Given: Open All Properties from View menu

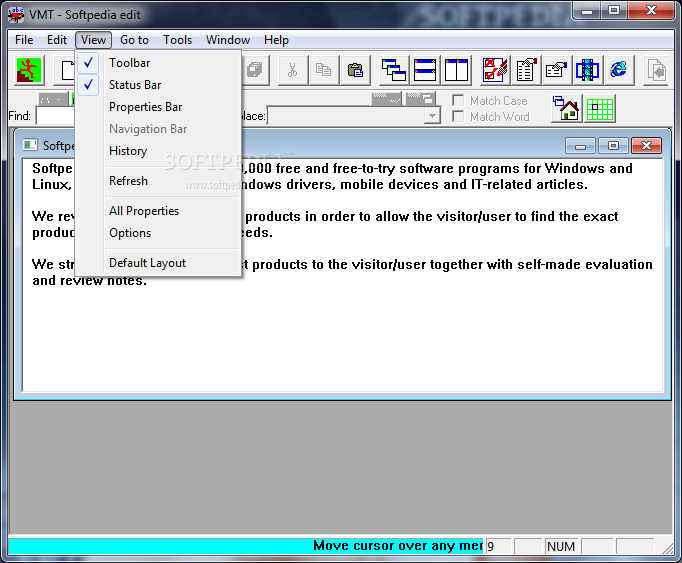Looking at the screenshot, I should [x=159, y=211].
